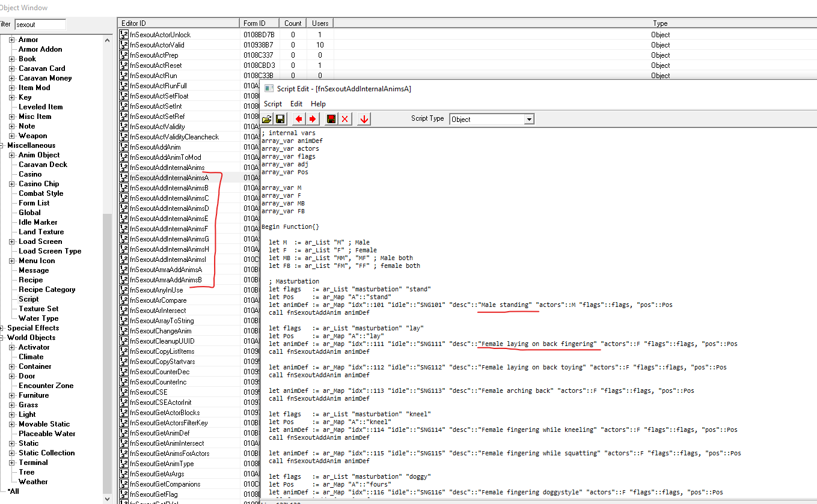Expand the Weapon tree node
Screen dimensions: 817x504
(11, 136)
